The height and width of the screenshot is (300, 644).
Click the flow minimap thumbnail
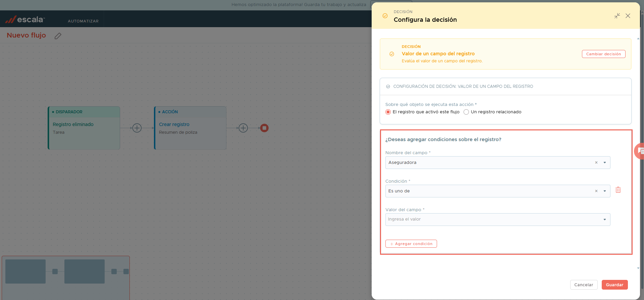coord(66,278)
